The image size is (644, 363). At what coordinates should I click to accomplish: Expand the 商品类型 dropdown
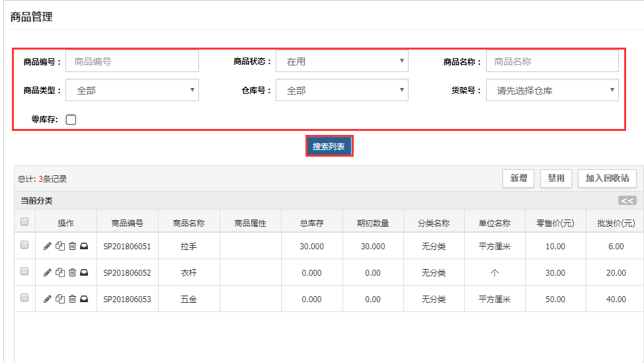coord(132,91)
